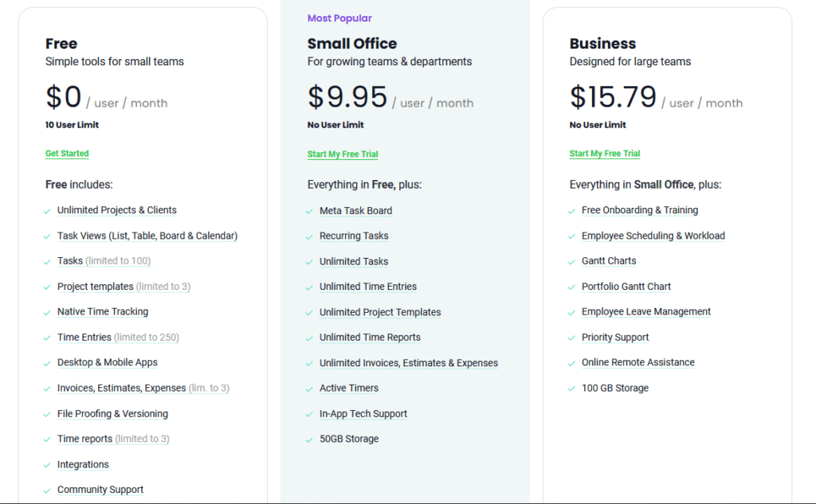The width and height of the screenshot is (816, 504).
Task: Click checkmark icon next to Active Timers
Action: point(310,389)
